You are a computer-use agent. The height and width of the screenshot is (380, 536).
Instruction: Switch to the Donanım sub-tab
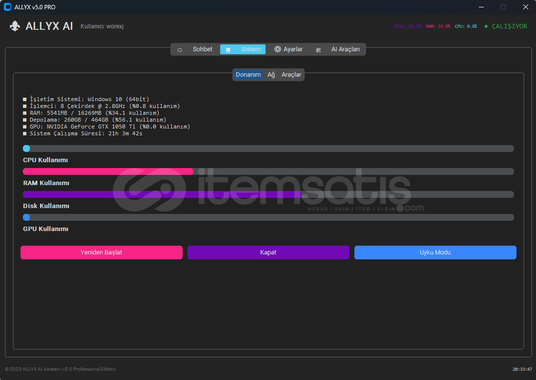pos(248,74)
